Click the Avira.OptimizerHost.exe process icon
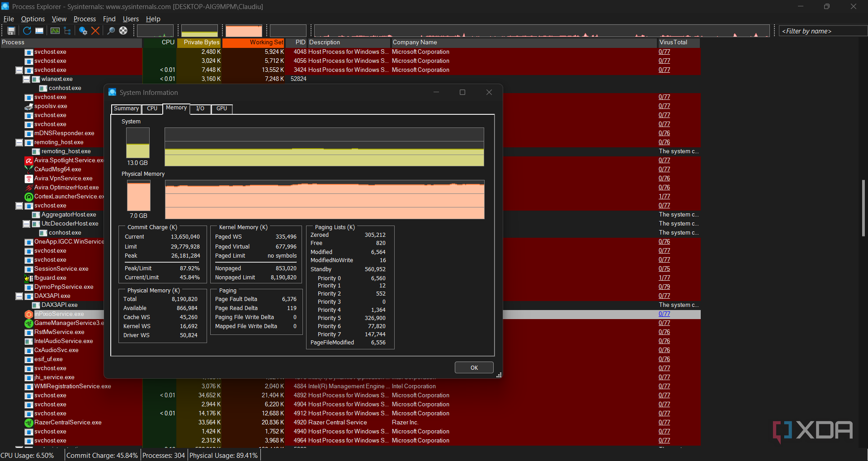The width and height of the screenshot is (868, 461). pyautogui.click(x=28, y=188)
